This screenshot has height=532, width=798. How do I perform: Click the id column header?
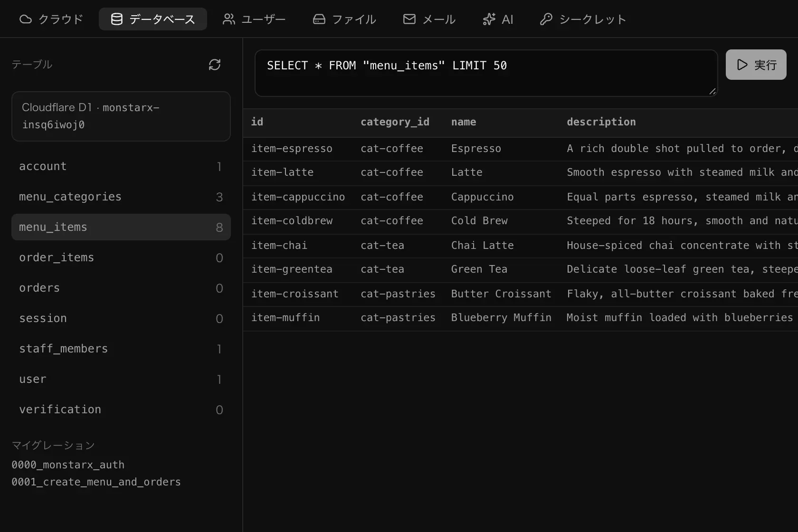[x=257, y=122]
